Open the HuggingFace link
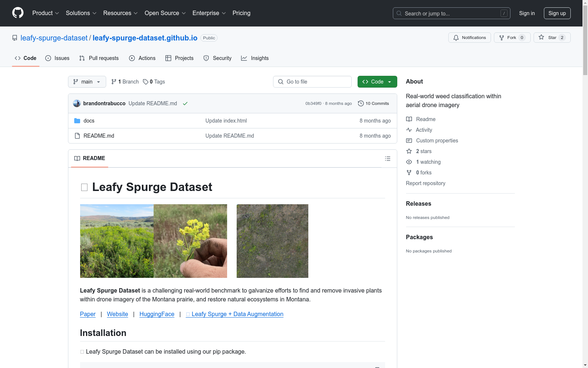The width and height of the screenshot is (588, 368). pos(157,314)
